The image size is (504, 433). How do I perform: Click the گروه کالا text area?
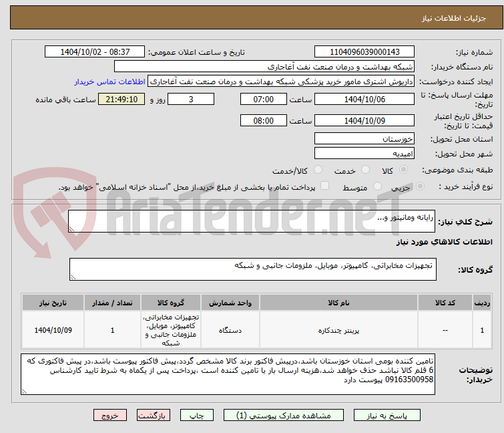point(253,269)
